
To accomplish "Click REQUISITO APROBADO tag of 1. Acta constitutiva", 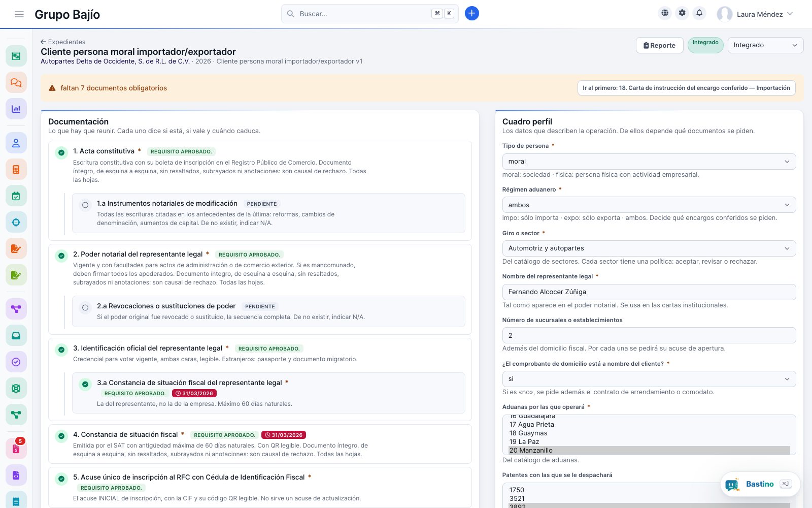I will tap(181, 151).
